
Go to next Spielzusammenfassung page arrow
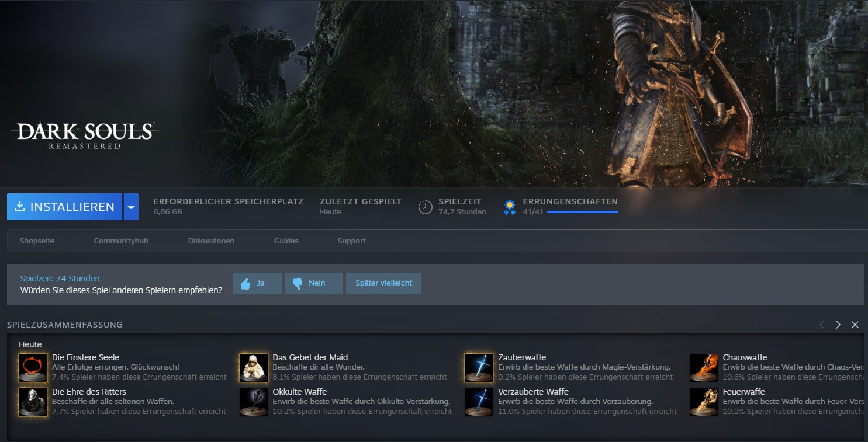pos(838,325)
